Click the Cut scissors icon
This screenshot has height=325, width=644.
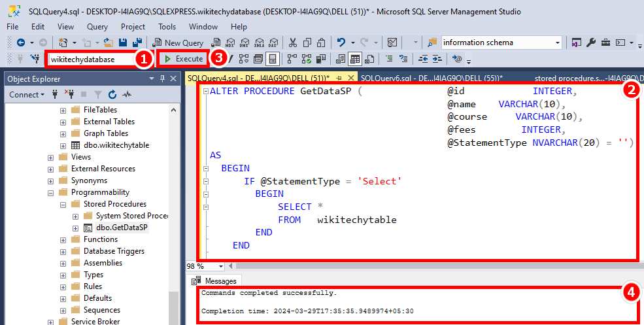[292, 43]
